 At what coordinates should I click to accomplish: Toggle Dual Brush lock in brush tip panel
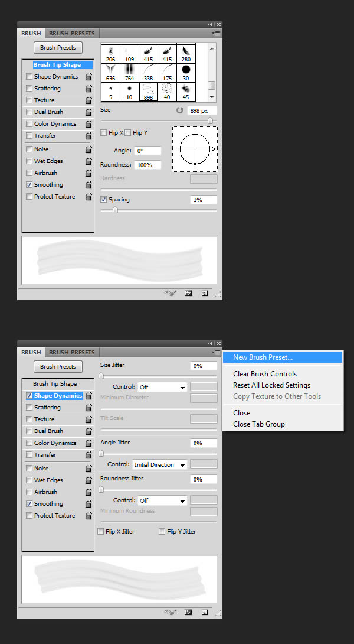[88, 112]
